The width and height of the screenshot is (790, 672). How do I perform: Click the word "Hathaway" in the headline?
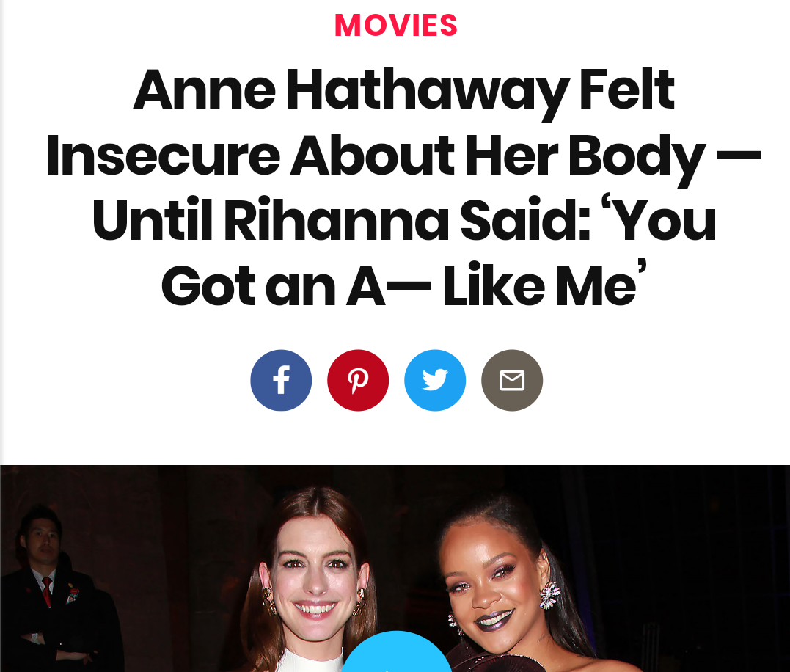[x=428, y=92]
